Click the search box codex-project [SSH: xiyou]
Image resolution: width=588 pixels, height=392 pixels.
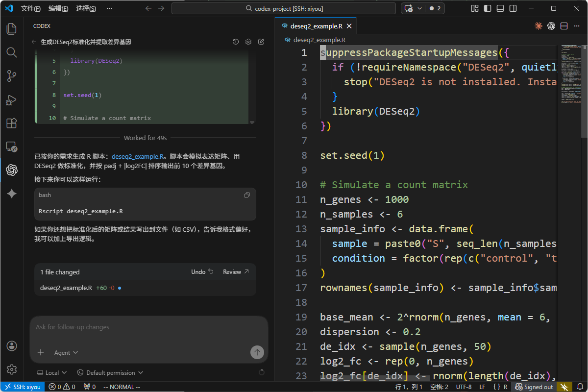(284, 8)
